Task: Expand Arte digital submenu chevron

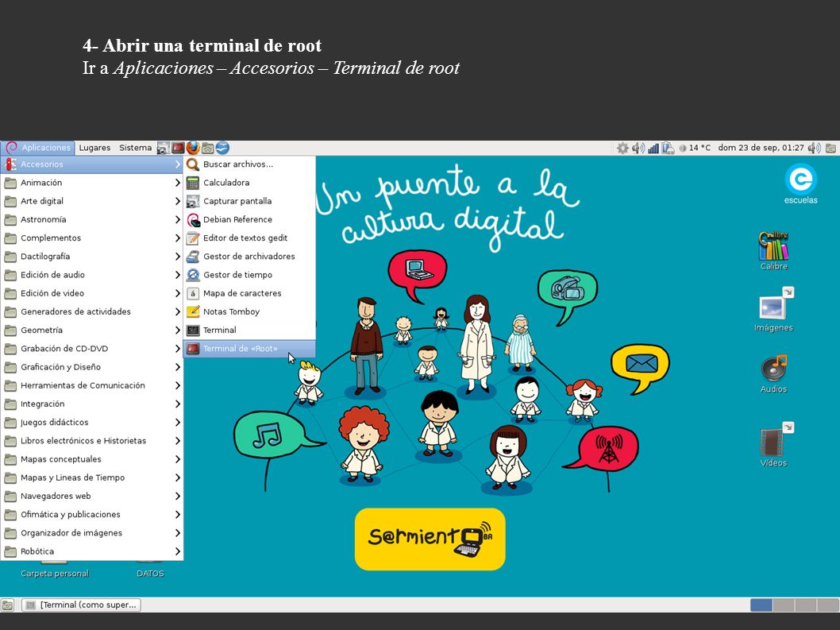Action: coord(177,201)
